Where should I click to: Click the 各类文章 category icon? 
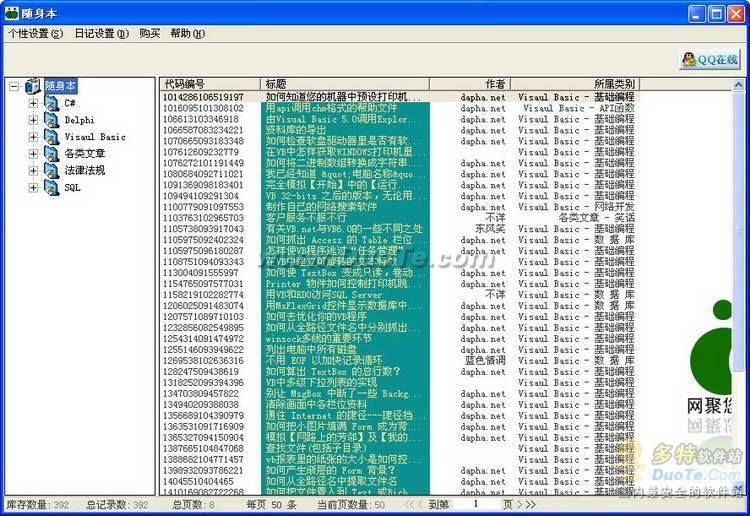click(x=51, y=154)
